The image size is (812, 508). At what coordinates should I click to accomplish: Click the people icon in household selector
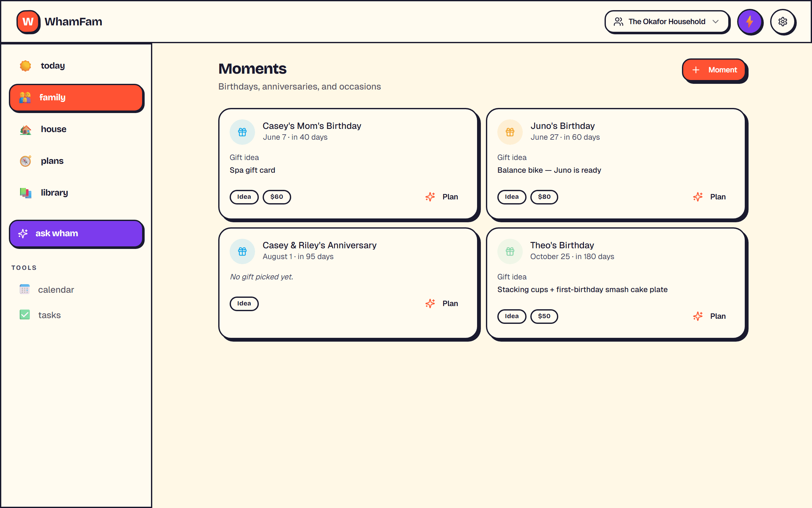point(619,22)
